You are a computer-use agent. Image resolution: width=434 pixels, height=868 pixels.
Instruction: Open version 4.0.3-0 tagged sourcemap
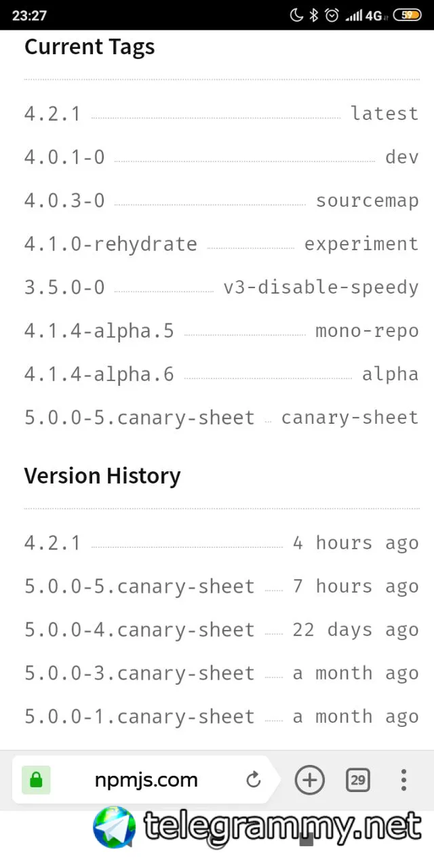pos(64,201)
